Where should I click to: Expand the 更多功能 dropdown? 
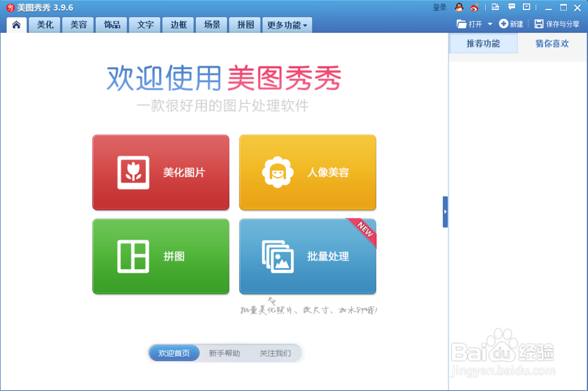click(288, 25)
